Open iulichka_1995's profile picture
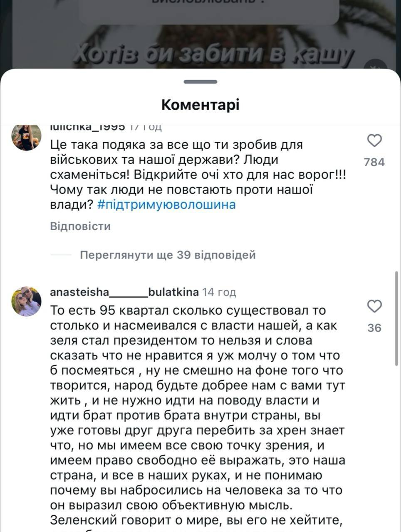401x532 pixels. coord(26,137)
